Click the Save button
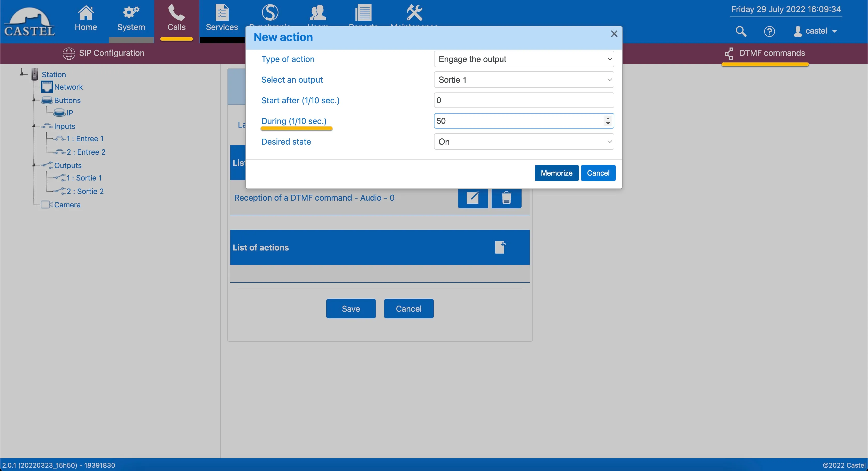Image resolution: width=868 pixels, height=471 pixels. 351,309
